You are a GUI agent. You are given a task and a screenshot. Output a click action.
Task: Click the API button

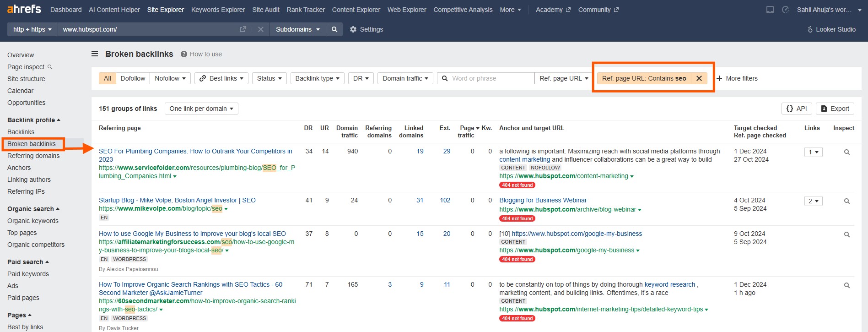pyautogui.click(x=797, y=109)
